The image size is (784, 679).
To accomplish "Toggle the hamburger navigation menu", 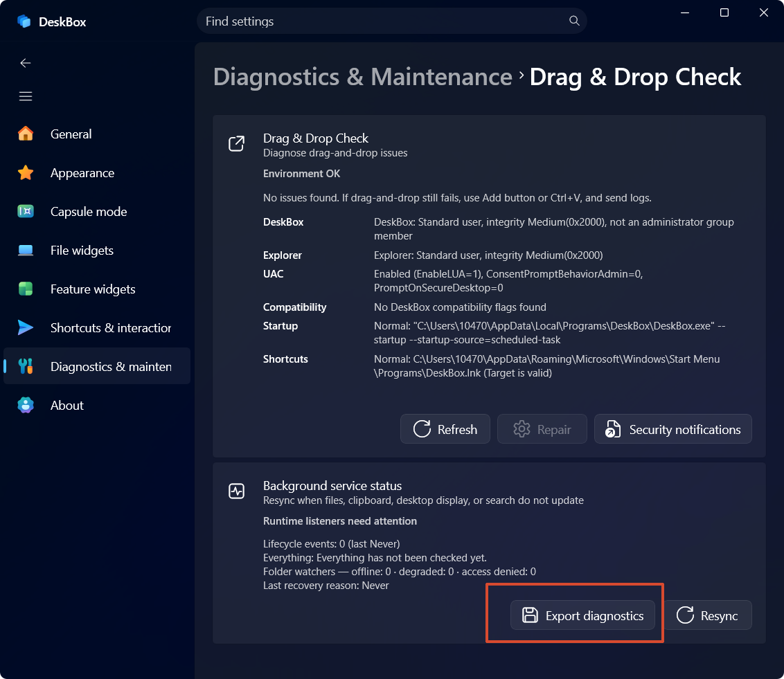I will (26, 96).
